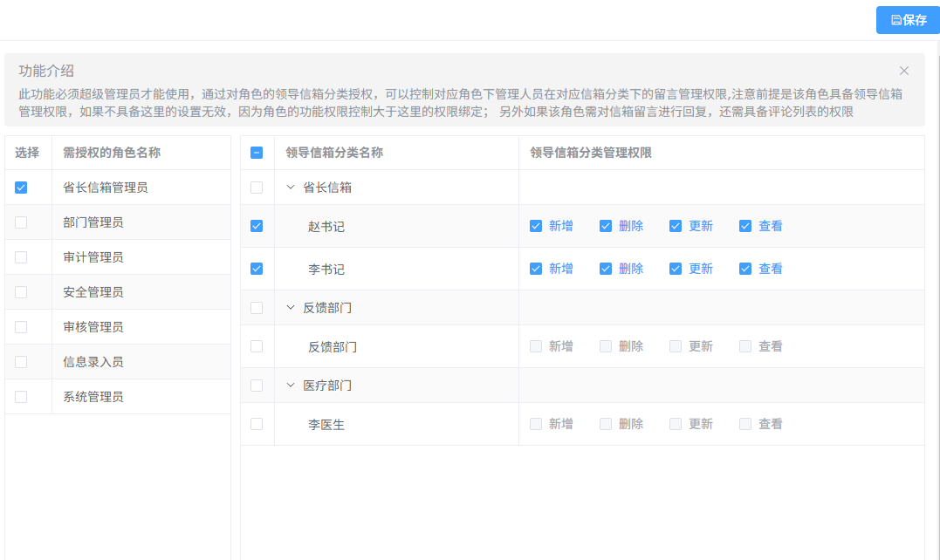The width and height of the screenshot is (940, 560).
Task: Select the 系统管理员 role checkbox
Action: (x=21, y=397)
